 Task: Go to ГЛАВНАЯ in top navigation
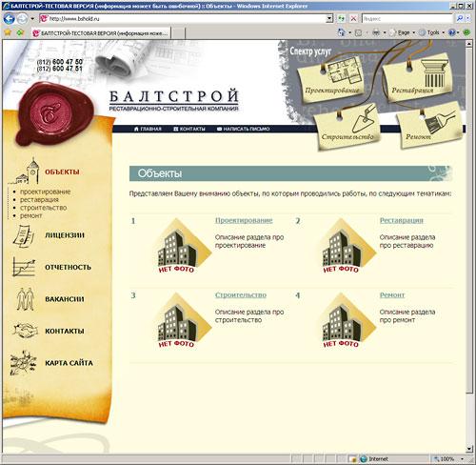click(x=148, y=129)
